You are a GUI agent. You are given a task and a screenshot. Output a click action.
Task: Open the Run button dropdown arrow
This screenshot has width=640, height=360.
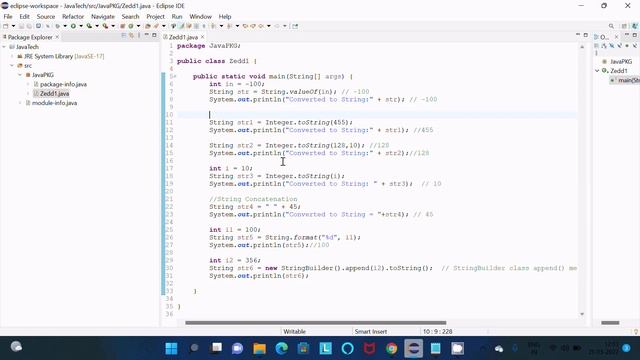pos(81,26)
